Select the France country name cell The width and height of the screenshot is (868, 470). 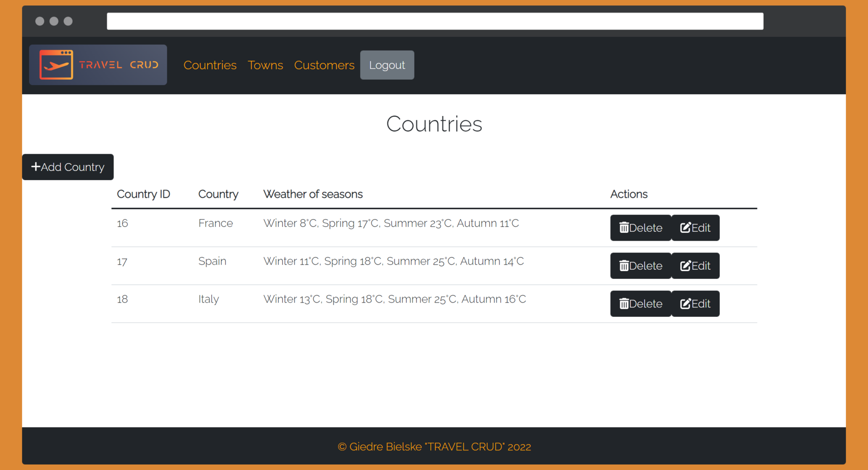coord(215,223)
